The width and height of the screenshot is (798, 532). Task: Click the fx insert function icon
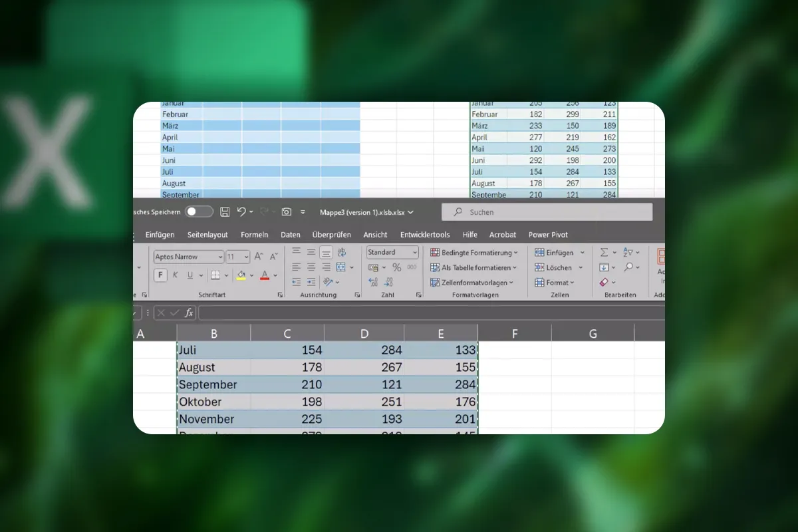tap(189, 313)
